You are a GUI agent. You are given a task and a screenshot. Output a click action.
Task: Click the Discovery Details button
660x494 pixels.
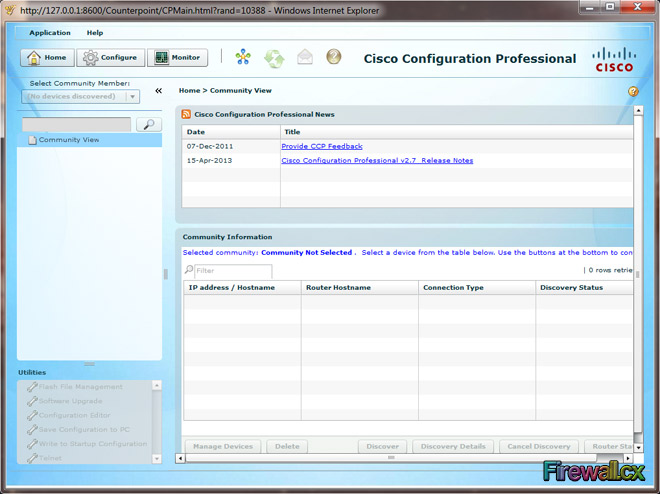click(x=453, y=446)
